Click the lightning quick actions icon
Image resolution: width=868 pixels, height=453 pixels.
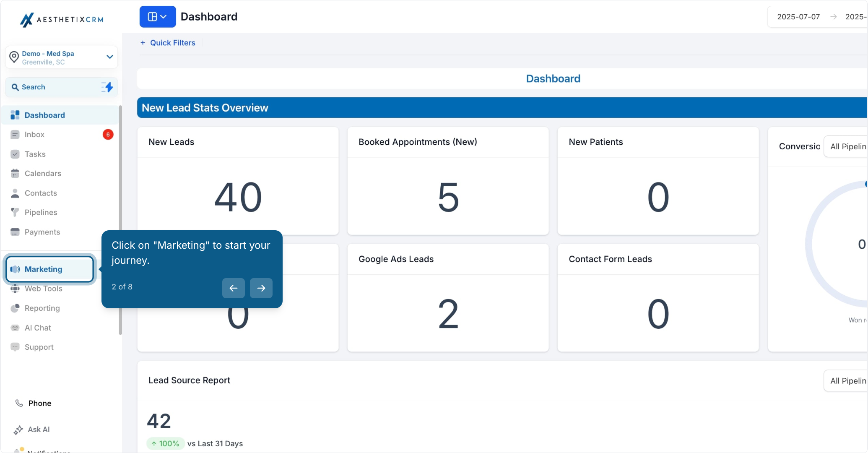pos(107,87)
